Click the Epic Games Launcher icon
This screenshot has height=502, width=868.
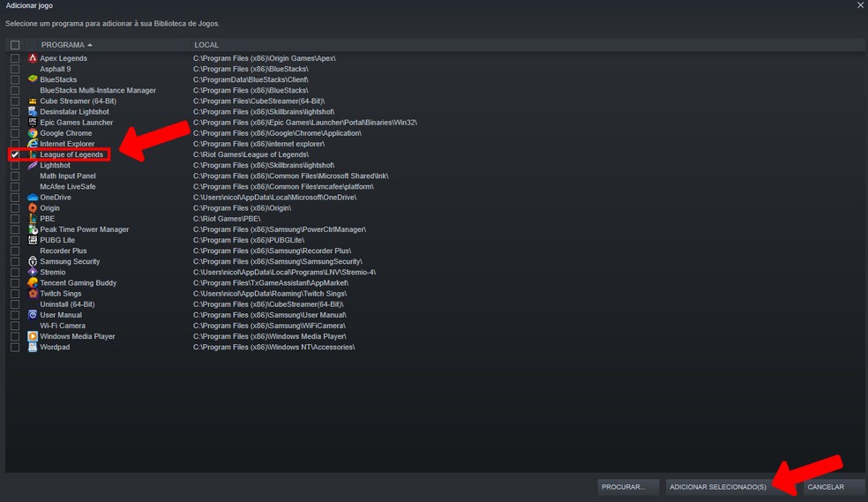(x=33, y=123)
